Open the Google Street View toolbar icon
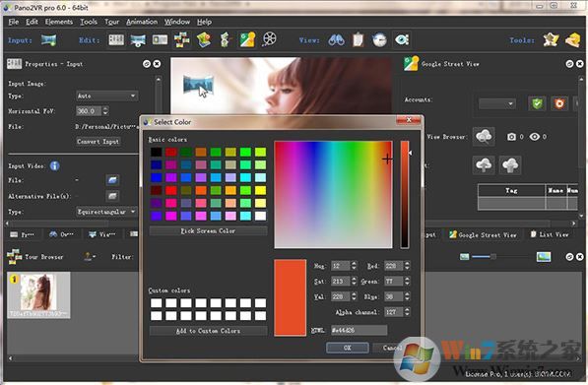The image size is (588, 385). [247, 39]
